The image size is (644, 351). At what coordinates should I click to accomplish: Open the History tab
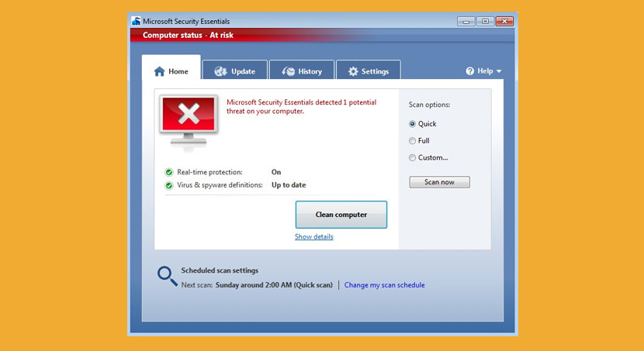(x=302, y=70)
